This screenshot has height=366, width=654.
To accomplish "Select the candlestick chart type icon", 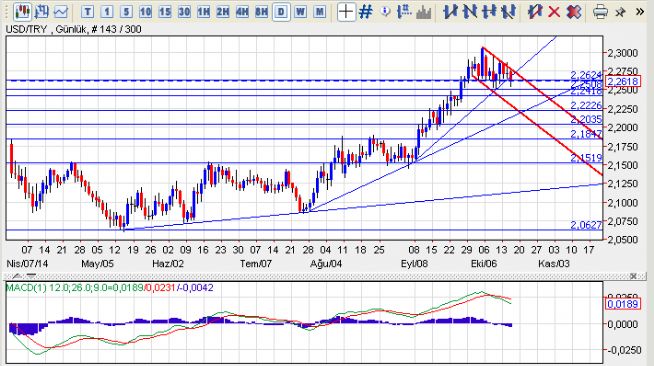I will tap(22, 12).
